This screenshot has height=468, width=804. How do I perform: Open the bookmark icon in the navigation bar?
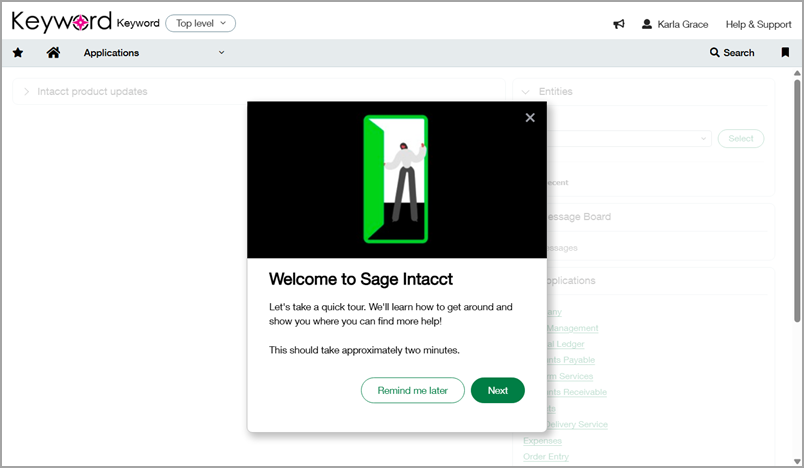click(x=785, y=52)
